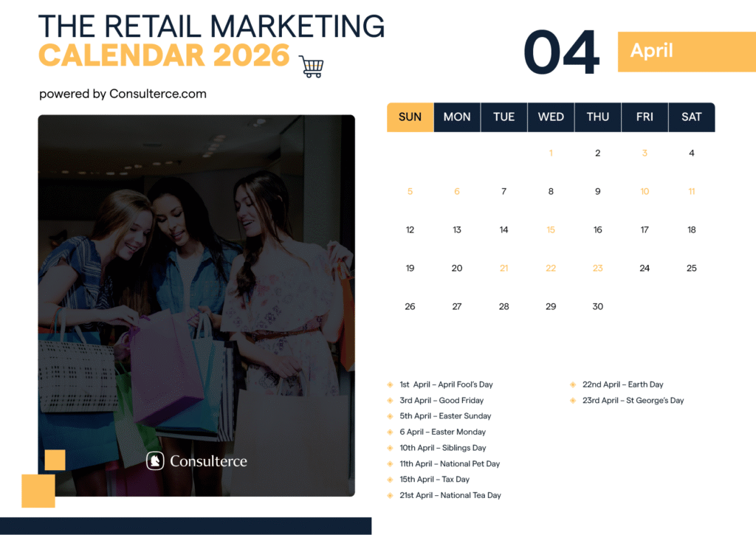This screenshot has height=535, width=756.
Task: Click the Easter Sunday event entry
Action: 446,415
